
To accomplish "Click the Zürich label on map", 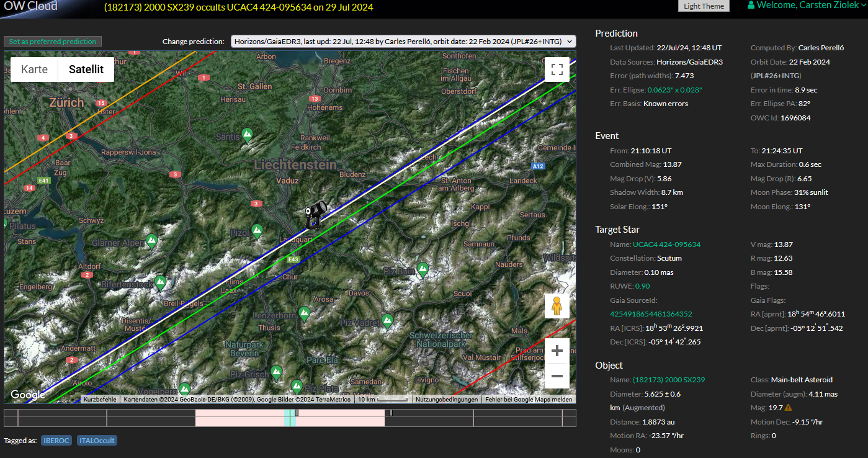I will (x=66, y=102).
